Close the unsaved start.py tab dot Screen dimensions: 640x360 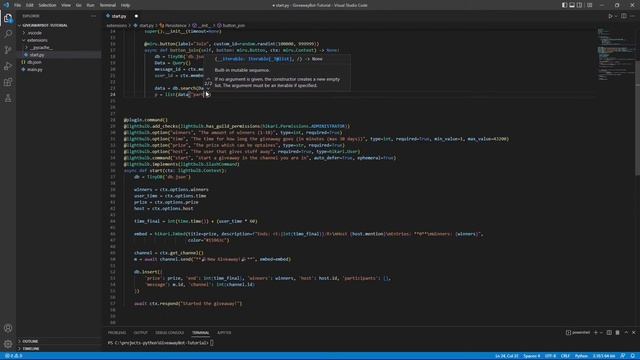(136, 16)
